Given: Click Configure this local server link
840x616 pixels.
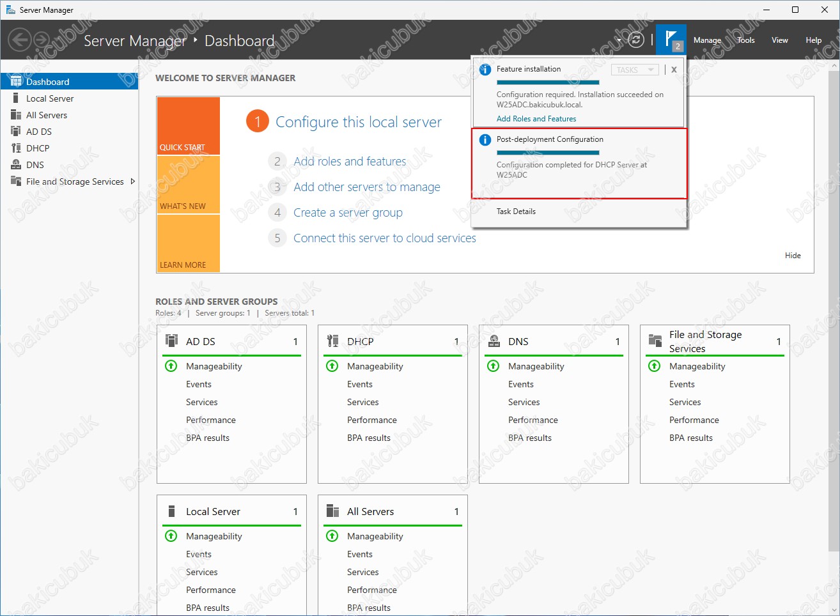Looking at the screenshot, I should 359,122.
